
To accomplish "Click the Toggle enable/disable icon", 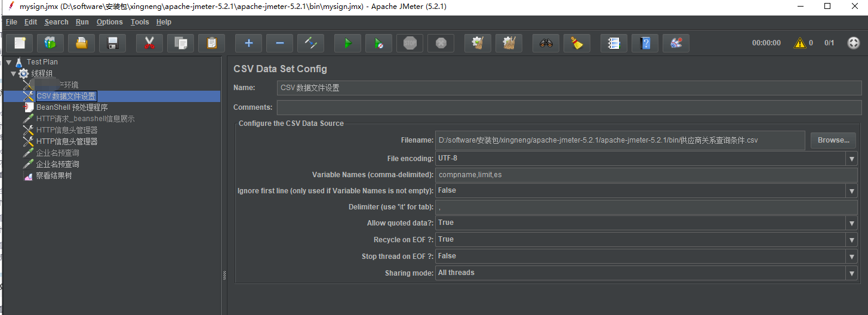I will pos(310,43).
